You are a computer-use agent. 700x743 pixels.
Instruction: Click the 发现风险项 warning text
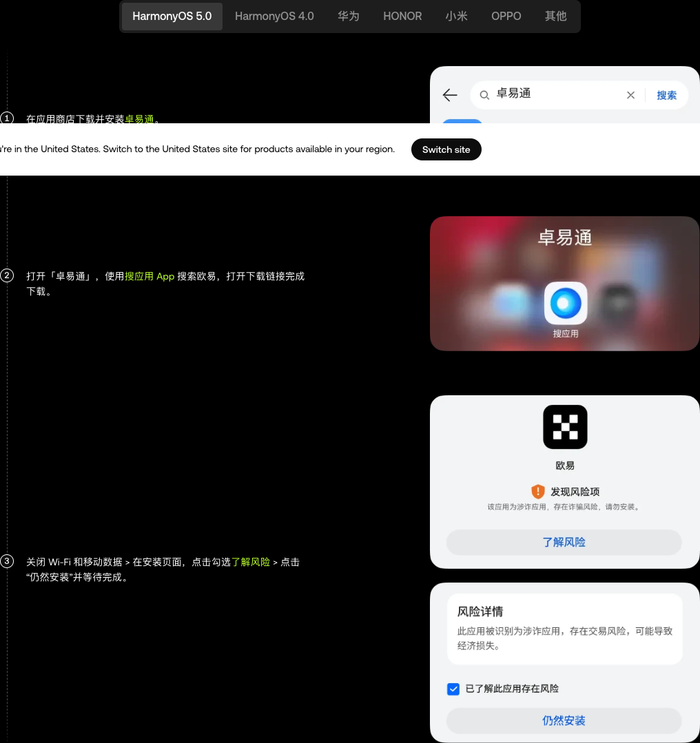tap(575, 492)
